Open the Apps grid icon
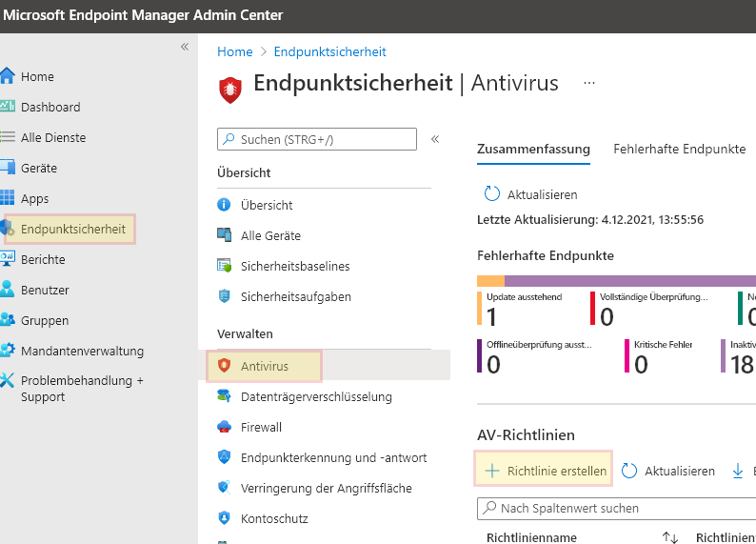 (x=8, y=198)
